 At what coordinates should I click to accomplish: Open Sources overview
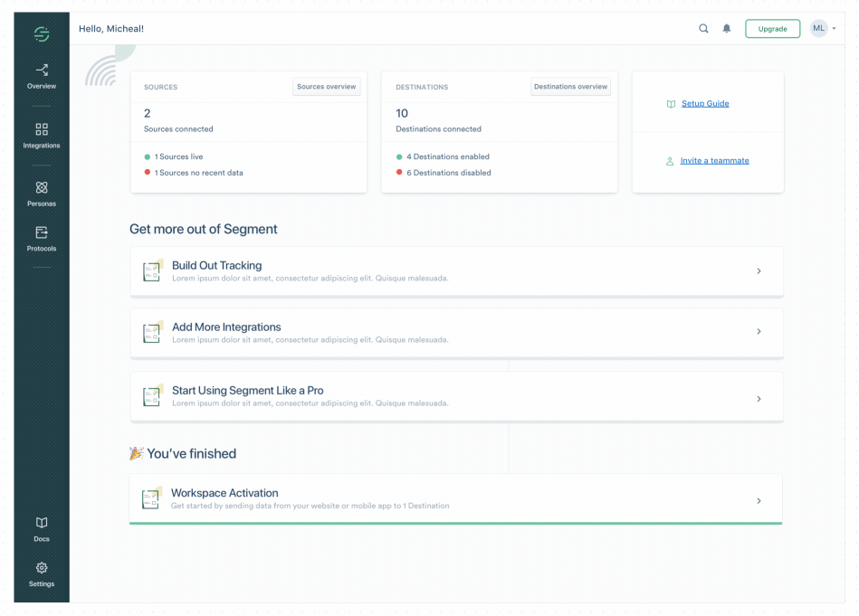pos(327,87)
